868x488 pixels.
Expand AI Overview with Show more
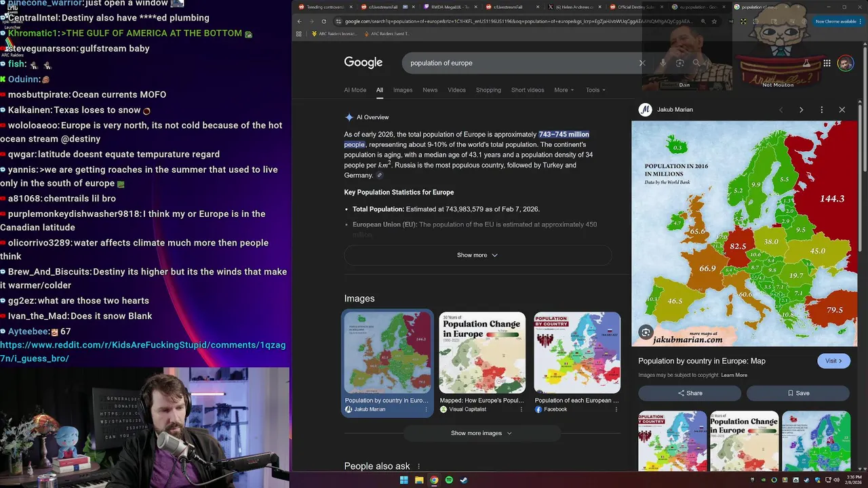click(x=477, y=256)
